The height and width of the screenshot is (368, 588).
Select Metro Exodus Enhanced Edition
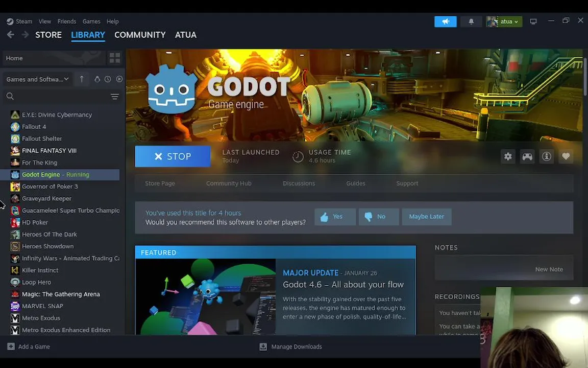[61, 330]
